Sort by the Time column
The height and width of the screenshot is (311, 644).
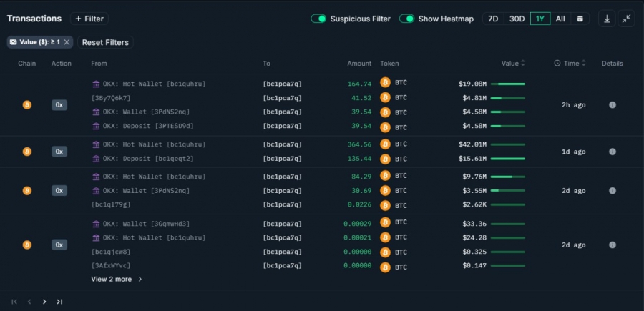point(570,64)
